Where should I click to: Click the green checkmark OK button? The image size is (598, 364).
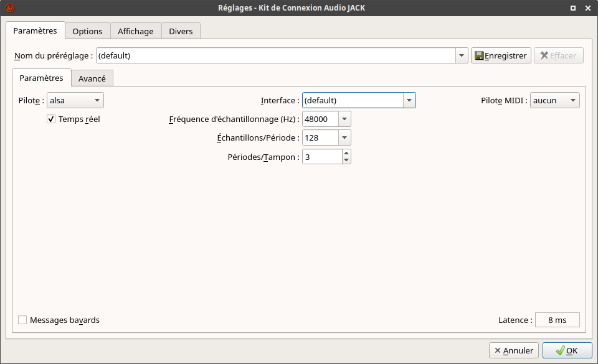tap(567, 350)
